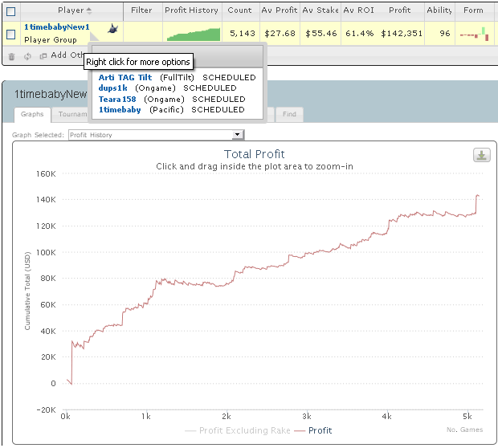Screen dimensions: 498x448
Task: Toggle the header select-all checkbox
Action: pyautogui.click(x=10, y=12)
